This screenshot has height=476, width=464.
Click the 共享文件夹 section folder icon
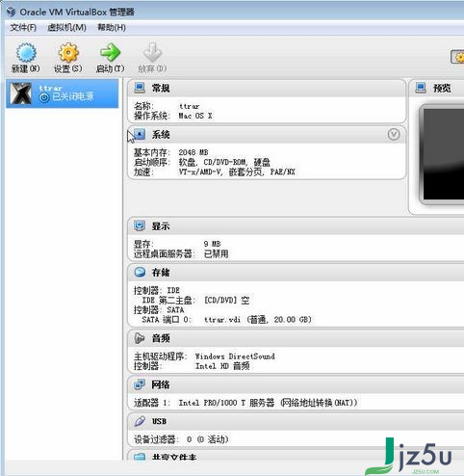[x=140, y=457]
